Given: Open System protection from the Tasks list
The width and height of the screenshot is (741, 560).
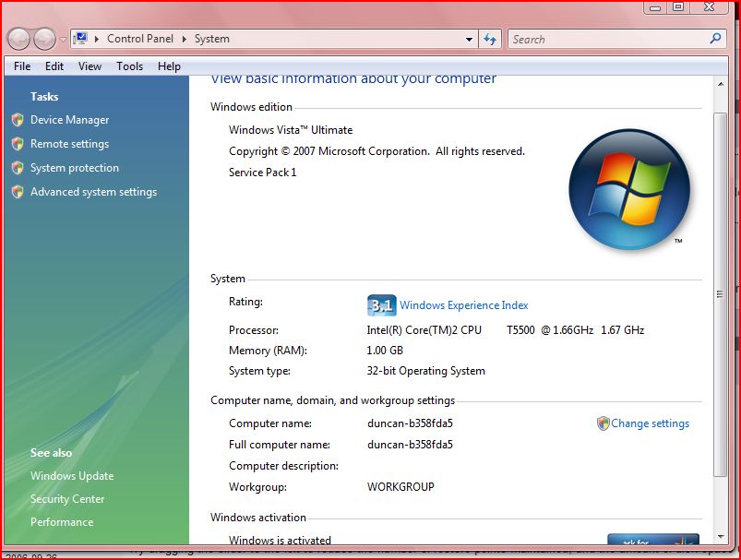Looking at the screenshot, I should pyautogui.click(x=75, y=168).
